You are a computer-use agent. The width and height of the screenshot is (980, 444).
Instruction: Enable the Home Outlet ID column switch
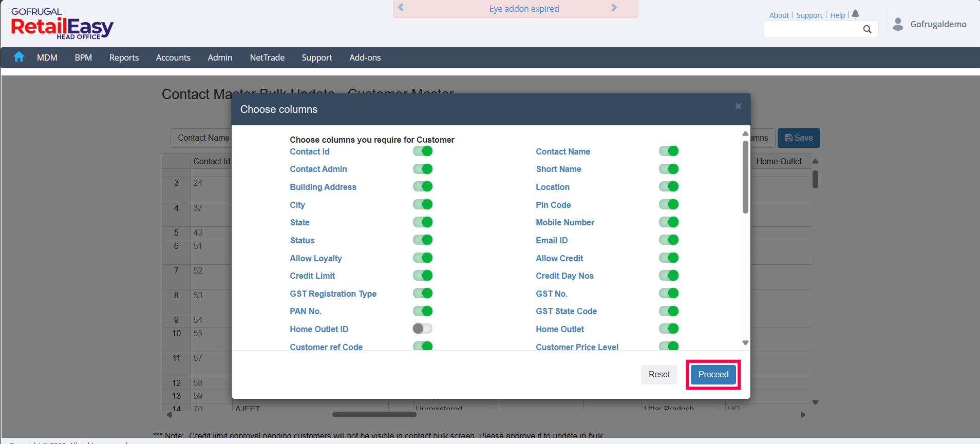(423, 329)
